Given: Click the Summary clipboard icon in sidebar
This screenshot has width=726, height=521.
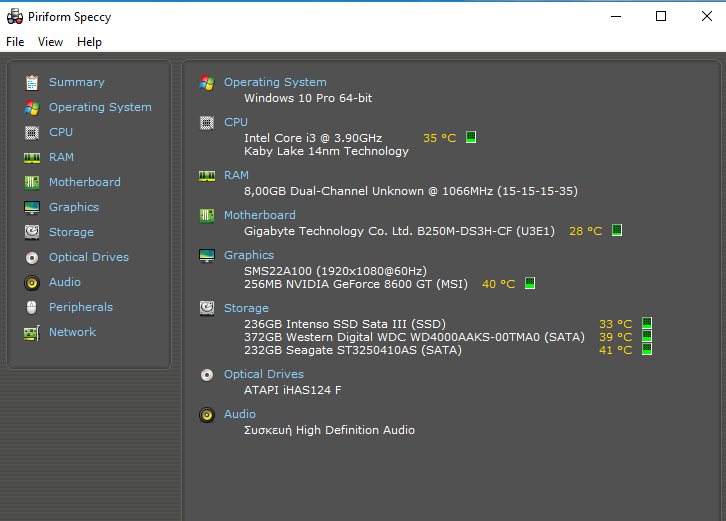Looking at the screenshot, I should point(32,82).
